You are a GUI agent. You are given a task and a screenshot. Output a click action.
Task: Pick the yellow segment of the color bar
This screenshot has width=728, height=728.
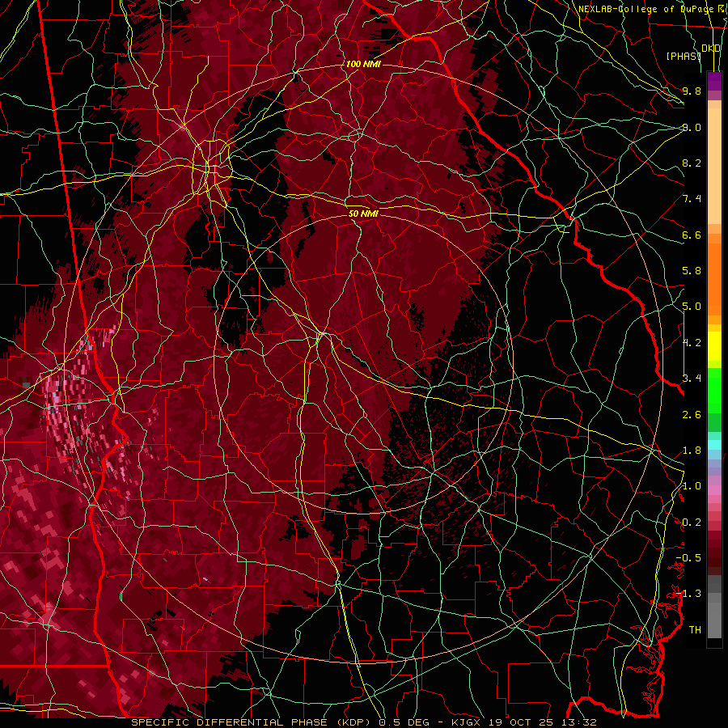(714, 346)
